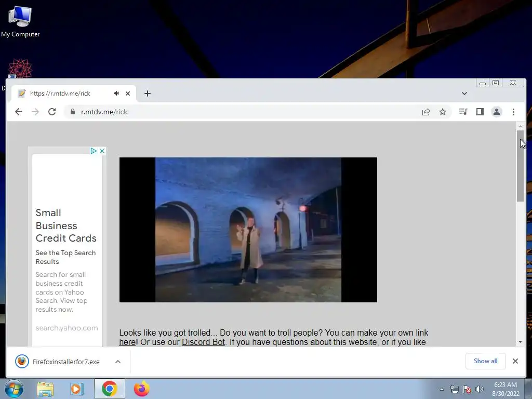Select the r.mtdv.me/rick tab

tap(74, 94)
